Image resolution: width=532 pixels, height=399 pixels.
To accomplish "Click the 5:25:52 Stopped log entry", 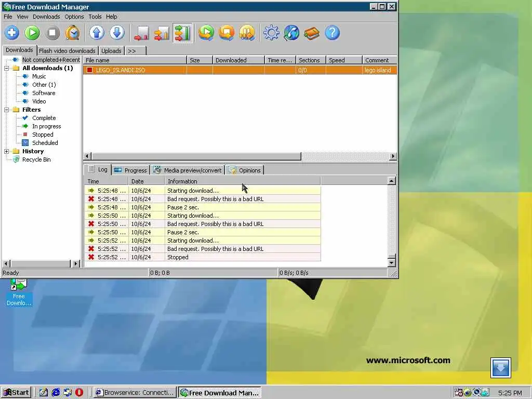I will (203, 257).
